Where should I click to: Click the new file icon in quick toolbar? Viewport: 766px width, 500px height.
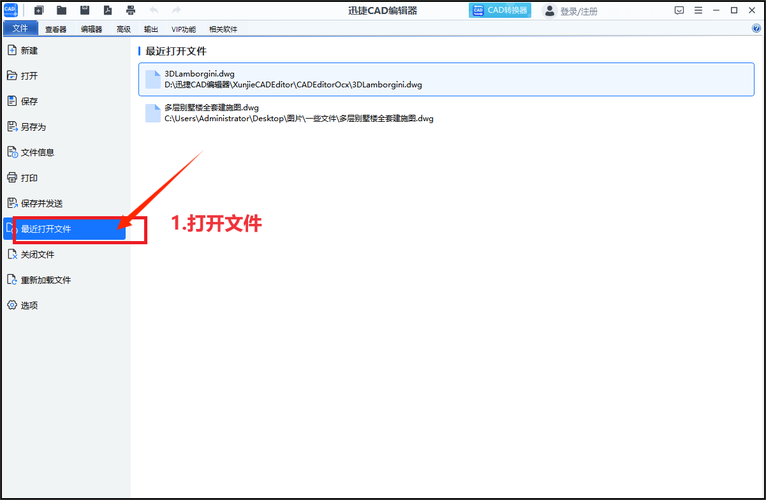(x=39, y=10)
